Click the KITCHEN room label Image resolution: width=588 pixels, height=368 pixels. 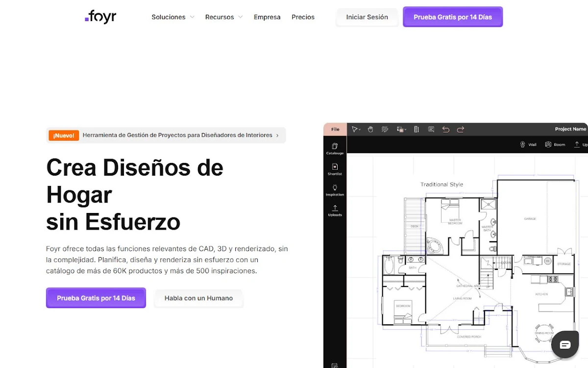click(x=541, y=294)
